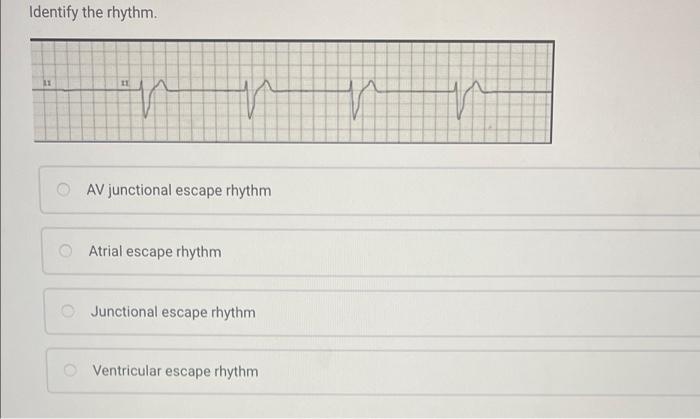Click the 'Ventricular escape rhythm' answer text
700x419 pixels.
pyautogui.click(x=175, y=371)
